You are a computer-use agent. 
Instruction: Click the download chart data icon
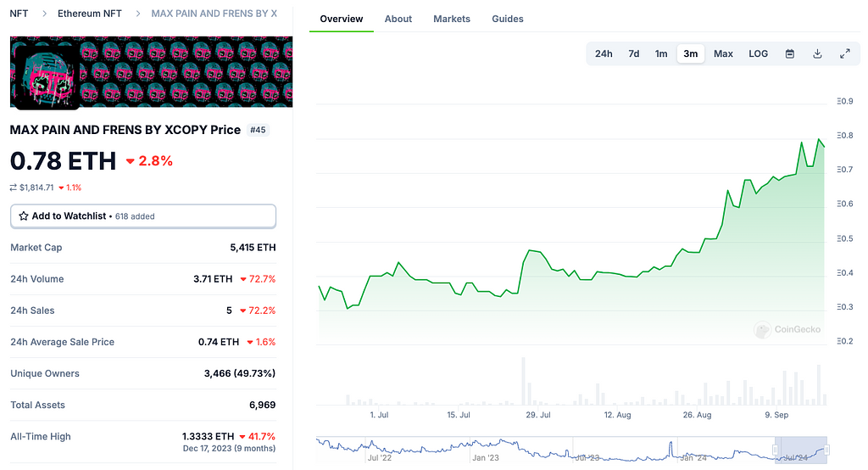(817, 53)
